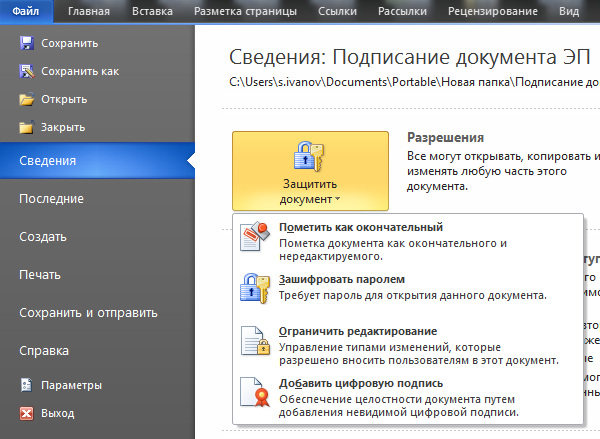Screen dimensions: 600x439
Task: Select Сохранить как in the sidebar
Action: tap(97, 71)
